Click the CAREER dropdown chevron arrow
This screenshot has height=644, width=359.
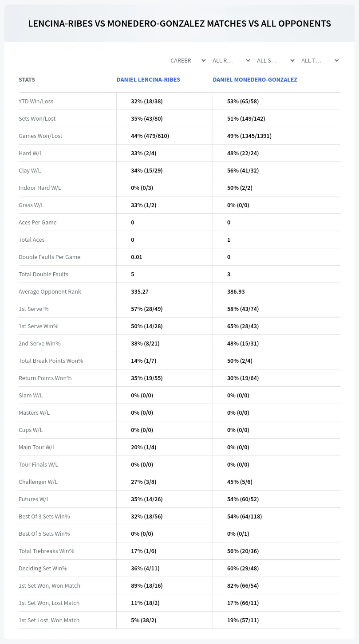203,60
